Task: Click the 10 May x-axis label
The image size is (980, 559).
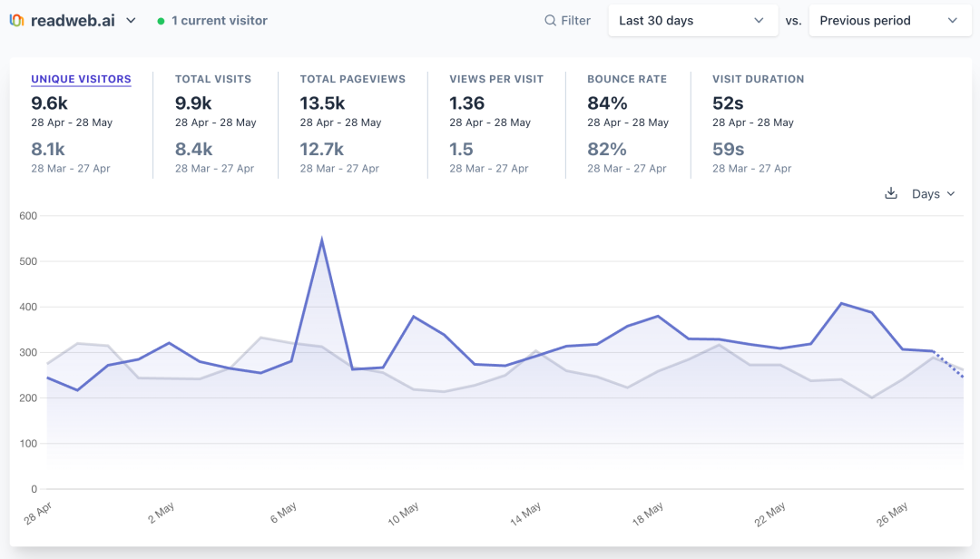Action: (x=403, y=515)
